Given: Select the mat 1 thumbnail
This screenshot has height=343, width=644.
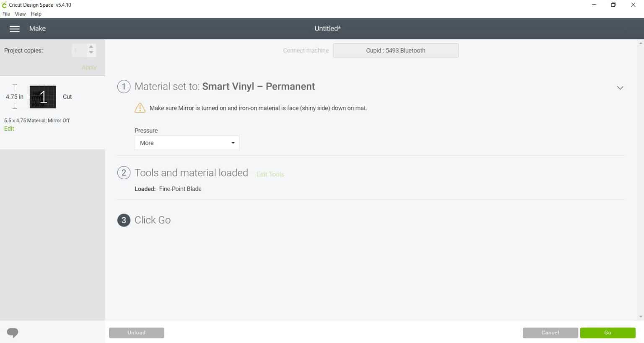Looking at the screenshot, I should click(43, 97).
